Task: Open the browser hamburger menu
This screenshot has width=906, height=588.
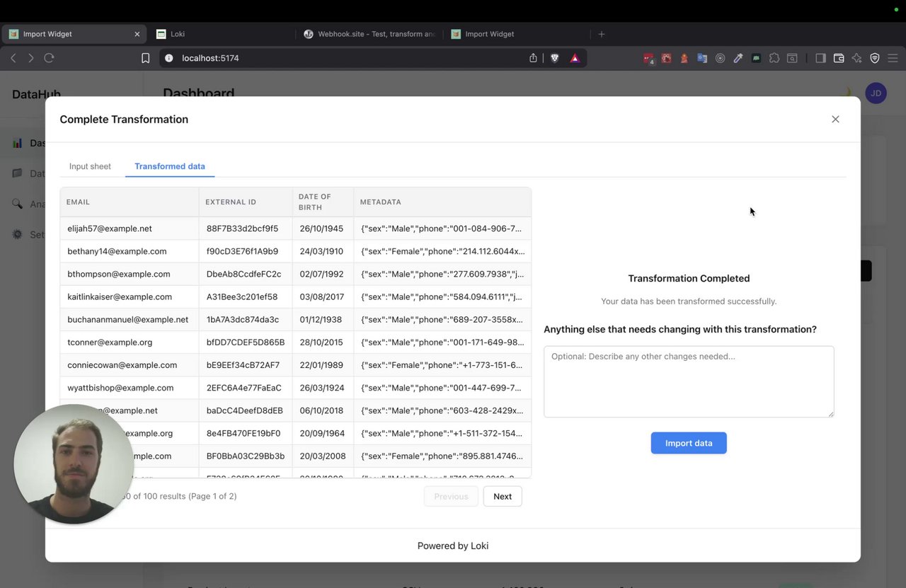Action: click(x=893, y=58)
